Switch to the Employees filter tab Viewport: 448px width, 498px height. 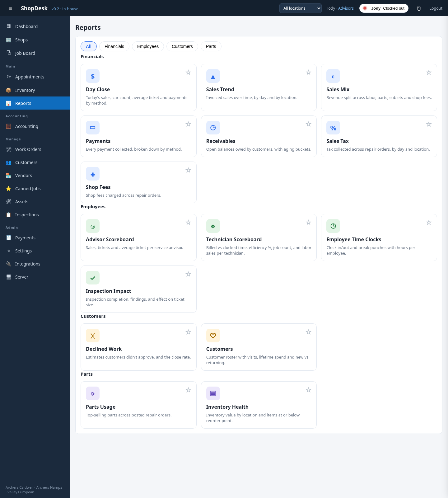(x=148, y=46)
